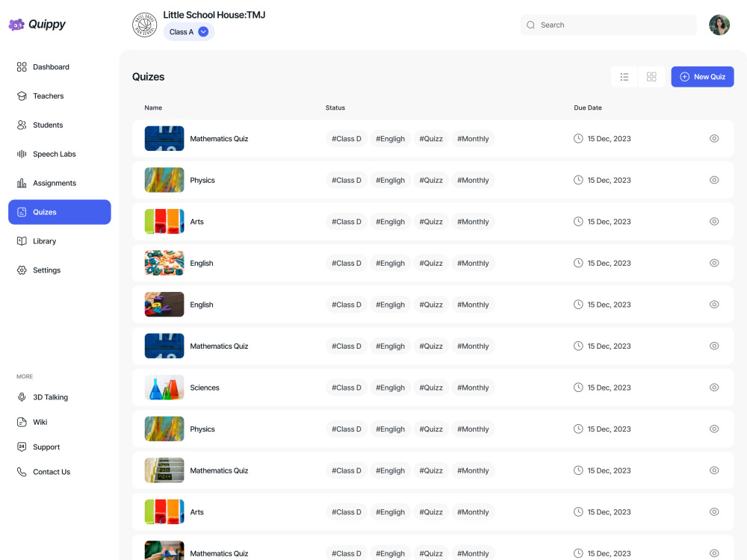Open Settings from the sidebar
The image size is (747, 560).
point(60,270)
